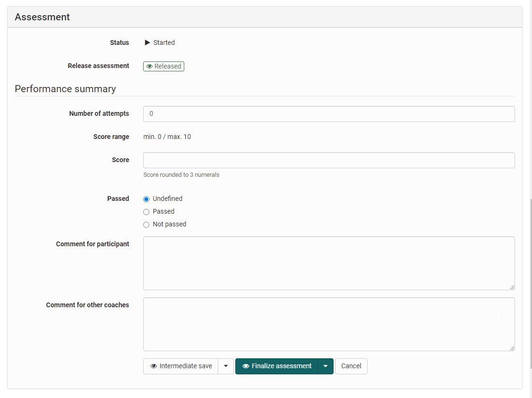
Task: Mark the assessment as Not passed
Action: (x=146, y=225)
